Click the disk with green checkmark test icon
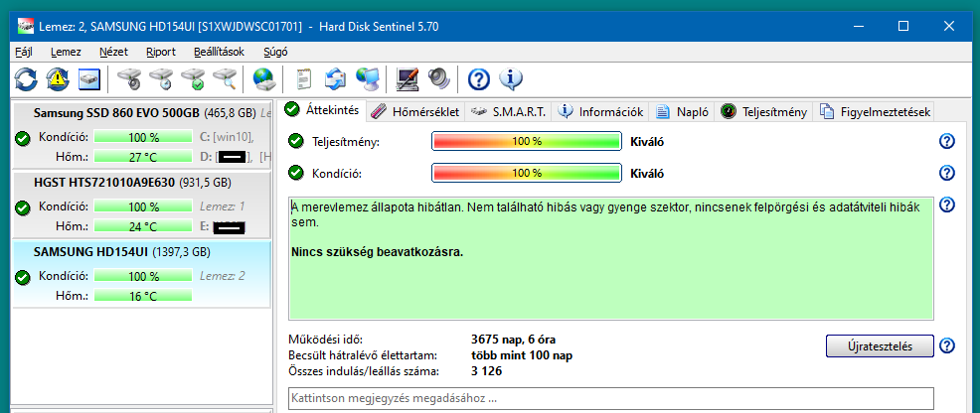Viewport: 980px width, 413px height. click(x=193, y=79)
